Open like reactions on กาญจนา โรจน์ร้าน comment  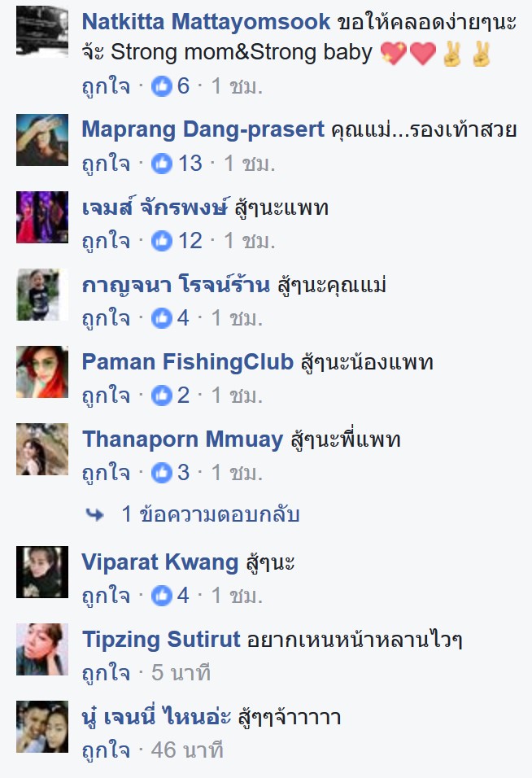(162, 318)
